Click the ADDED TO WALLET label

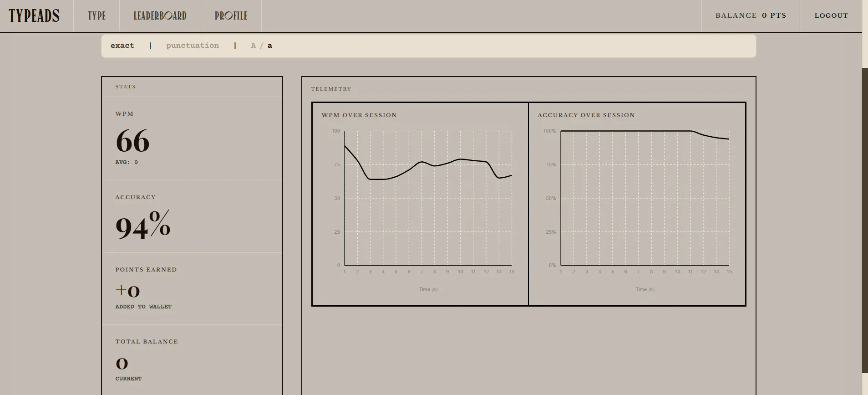pos(143,307)
